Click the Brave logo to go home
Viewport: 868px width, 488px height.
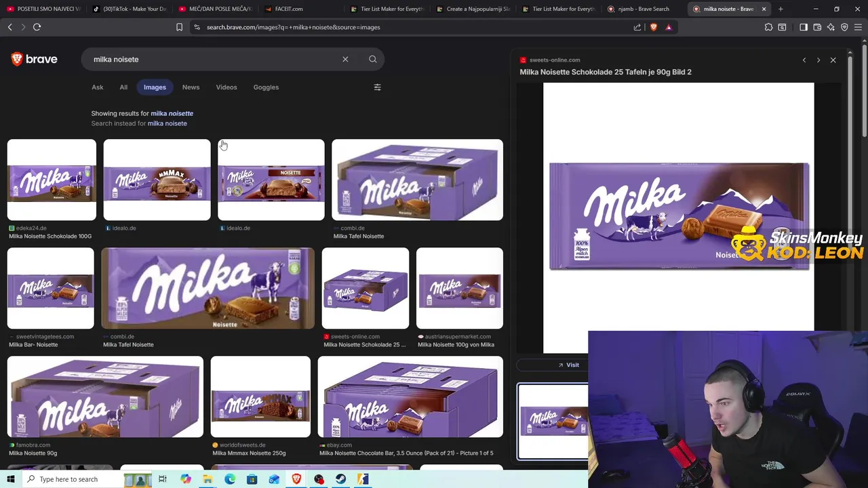(35, 59)
